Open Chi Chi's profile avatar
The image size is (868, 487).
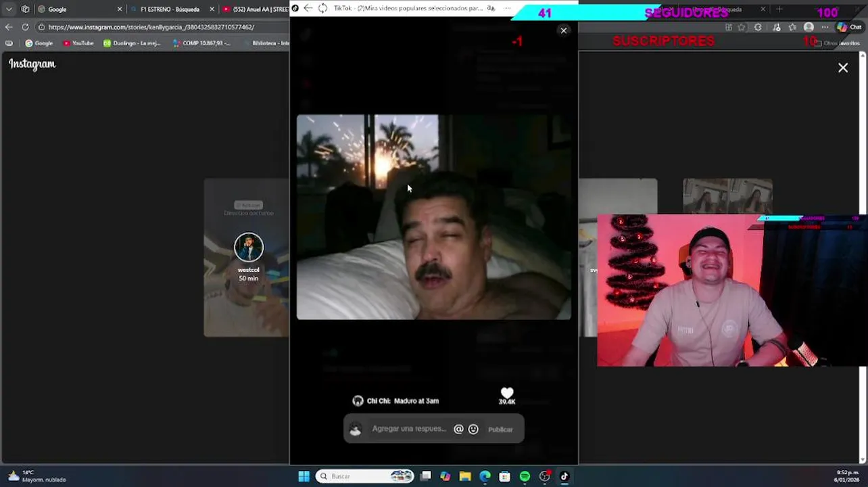click(358, 400)
